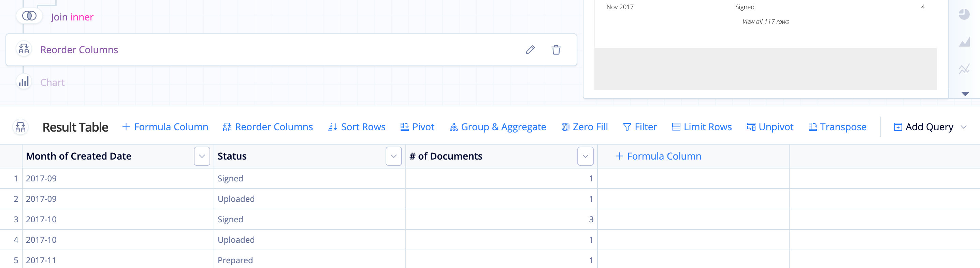The height and width of the screenshot is (268, 980).
Task: Click View all 117 rows link
Action: [765, 22]
